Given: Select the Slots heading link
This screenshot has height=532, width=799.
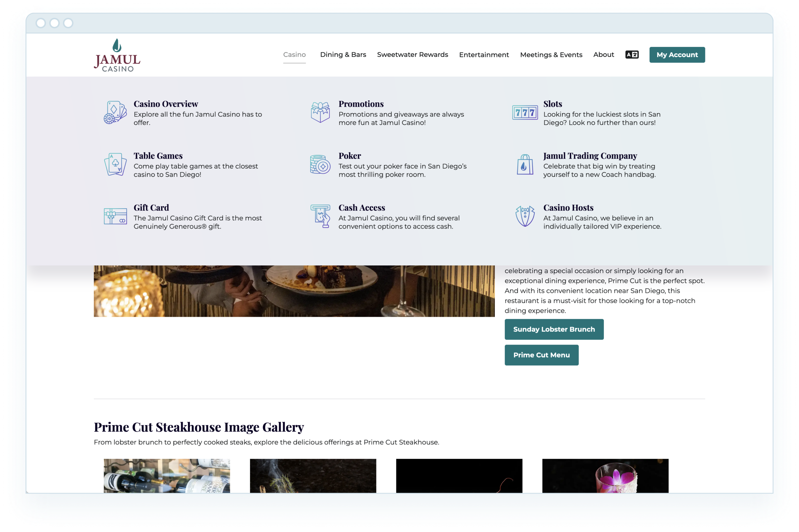Looking at the screenshot, I should click(x=553, y=104).
